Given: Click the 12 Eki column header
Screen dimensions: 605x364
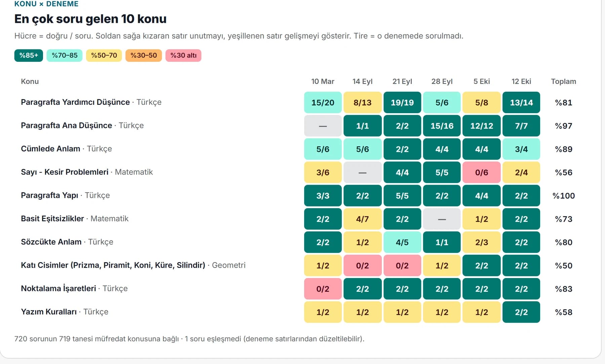Looking at the screenshot, I should tap(521, 82).
